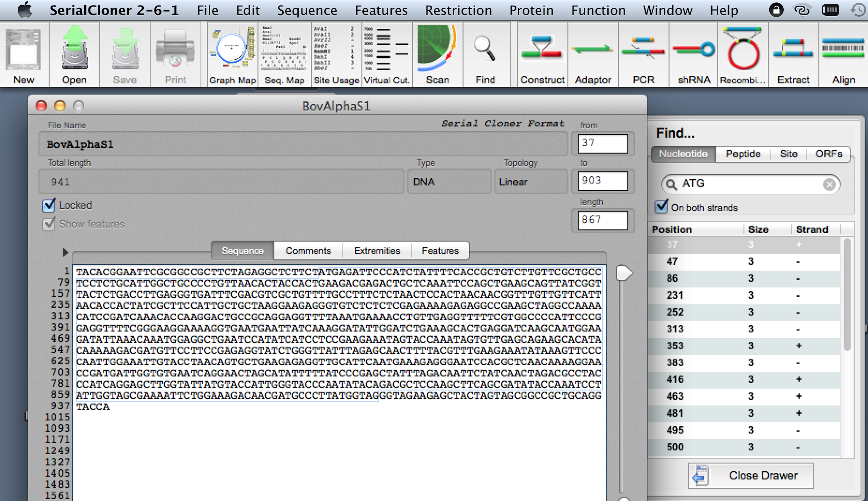Run the Scan tool
Viewport: 868px width, 501px height.
437,55
